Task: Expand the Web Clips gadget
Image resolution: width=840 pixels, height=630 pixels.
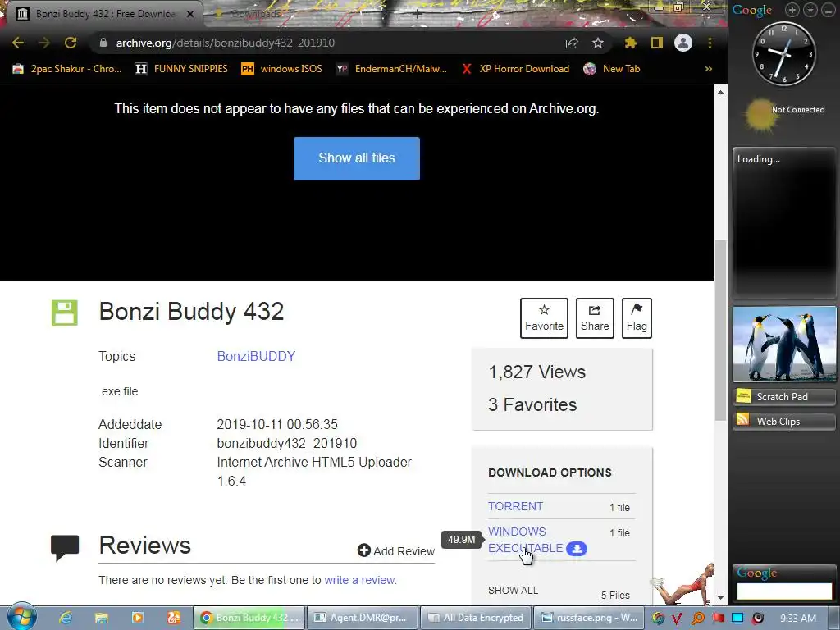Action: [x=783, y=422]
